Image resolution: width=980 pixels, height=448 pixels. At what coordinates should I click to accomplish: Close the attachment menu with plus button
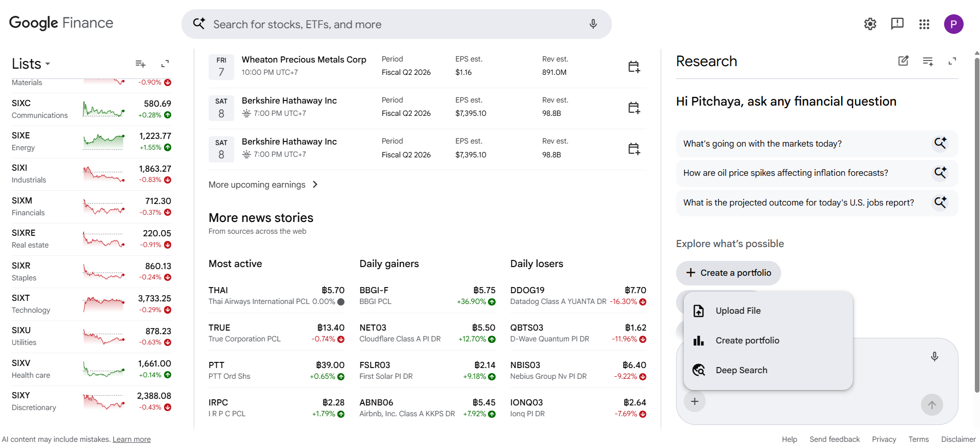pyautogui.click(x=695, y=401)
